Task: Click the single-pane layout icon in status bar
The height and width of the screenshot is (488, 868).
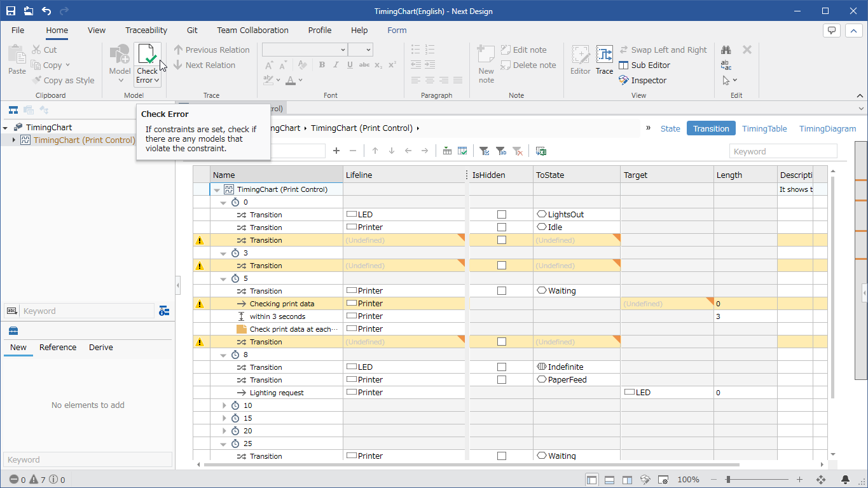Action: coord(592,480)
